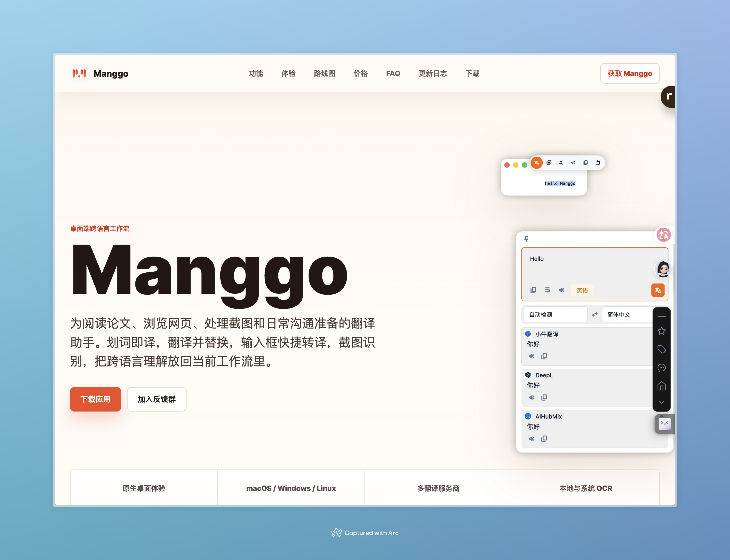Copy the AIHubMix translation result

[544, 439]
